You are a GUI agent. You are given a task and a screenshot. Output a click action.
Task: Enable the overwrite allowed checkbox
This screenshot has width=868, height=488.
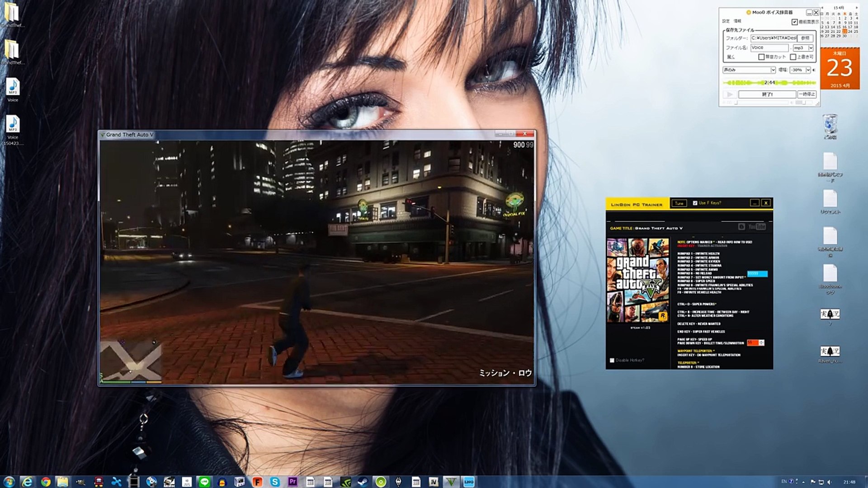coord(793,57)
